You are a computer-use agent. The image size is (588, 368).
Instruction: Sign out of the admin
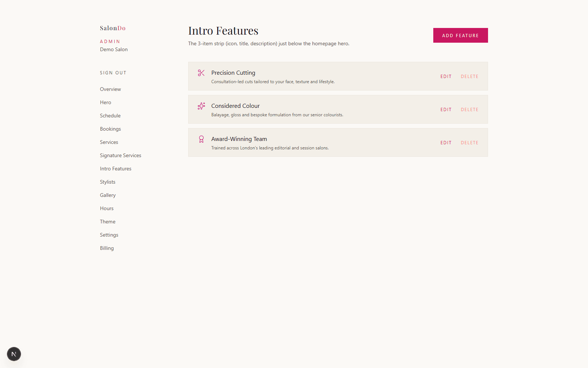(113, 73)
